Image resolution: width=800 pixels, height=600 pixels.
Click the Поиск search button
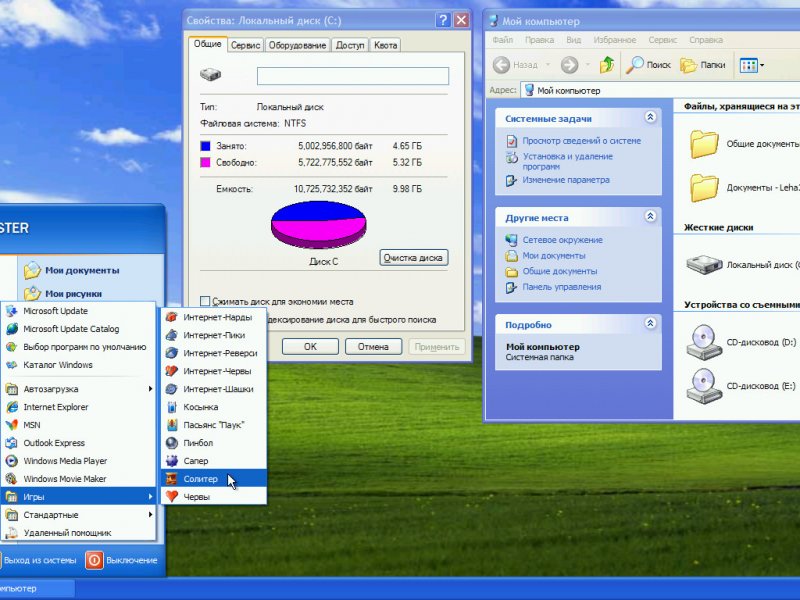click(648, 65)
